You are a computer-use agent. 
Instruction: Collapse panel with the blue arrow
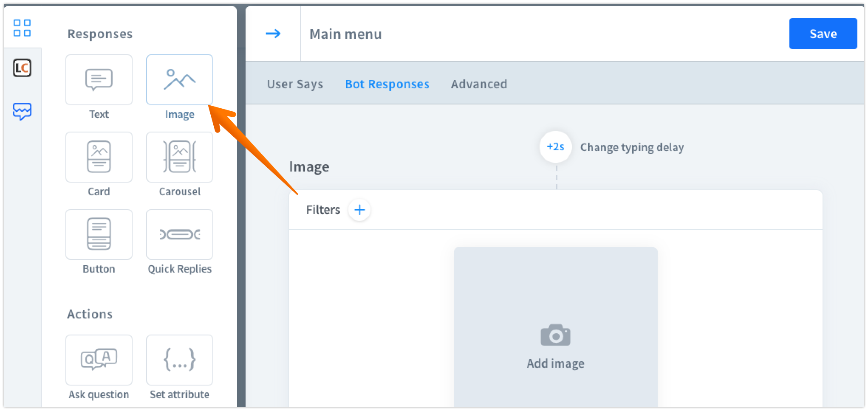(x=273, y=34)
